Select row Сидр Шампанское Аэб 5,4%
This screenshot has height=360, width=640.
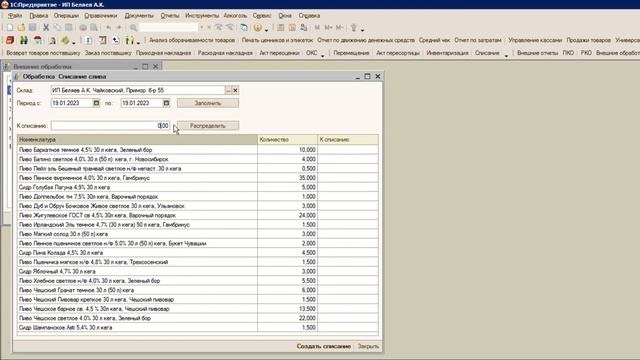[198, 327]
